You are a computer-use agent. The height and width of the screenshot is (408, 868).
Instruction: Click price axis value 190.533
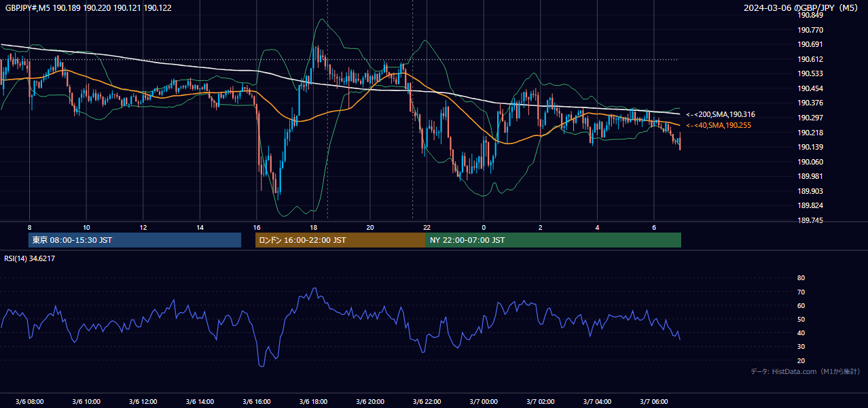[x=810, y=73]
